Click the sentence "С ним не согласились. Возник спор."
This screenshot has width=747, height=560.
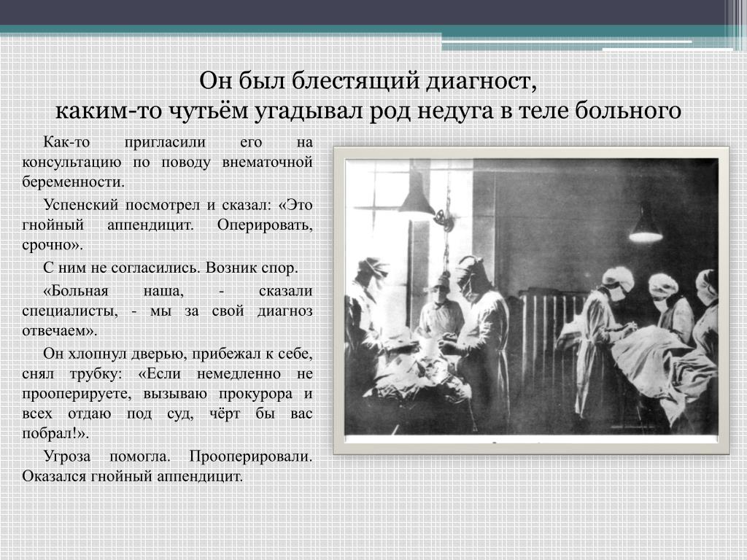[171, 268]
